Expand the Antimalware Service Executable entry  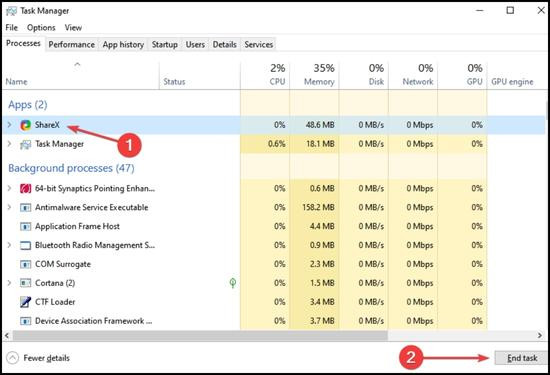pos(9,207)
